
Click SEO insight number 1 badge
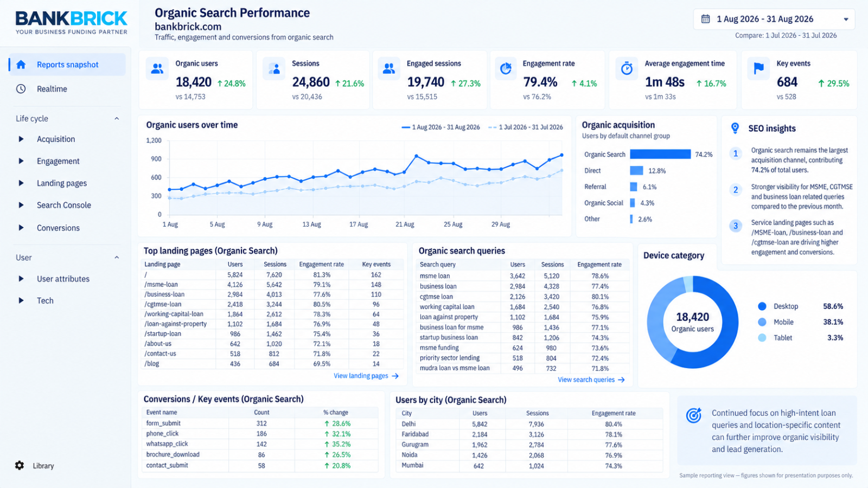coord(736,153)
